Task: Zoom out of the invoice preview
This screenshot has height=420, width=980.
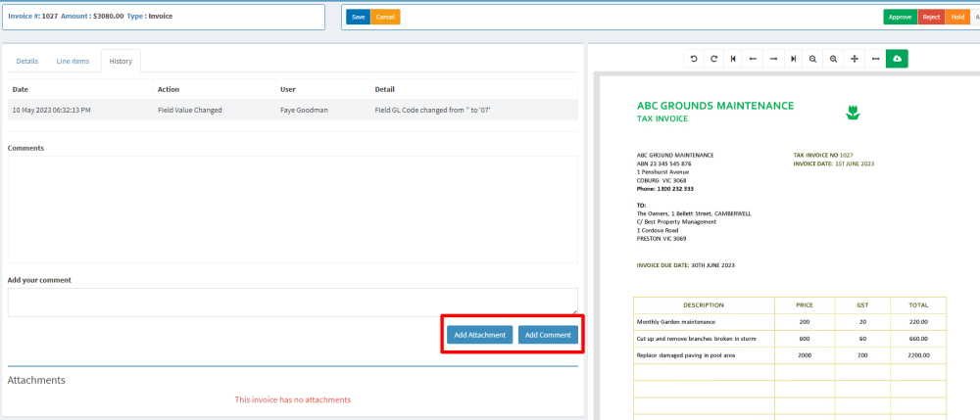Action: click(813, 59)
